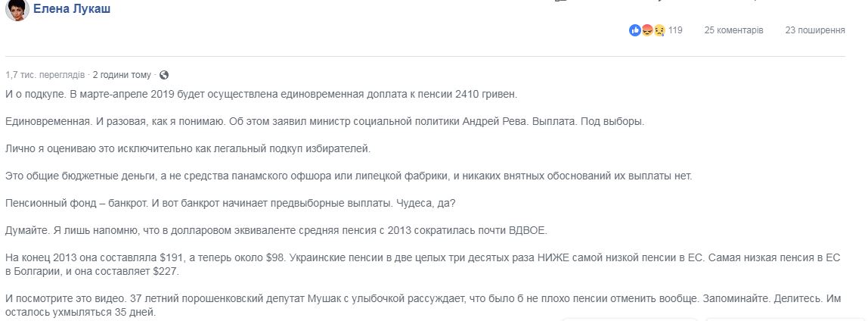Click the 1,7 тис. переглядів view count
This screenshot has height=321, width=868.
[44, 75]
